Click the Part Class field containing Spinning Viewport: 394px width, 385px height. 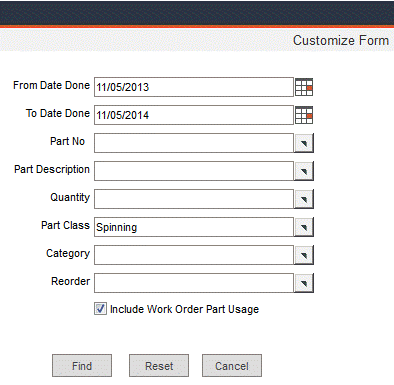tap(194, 227)
